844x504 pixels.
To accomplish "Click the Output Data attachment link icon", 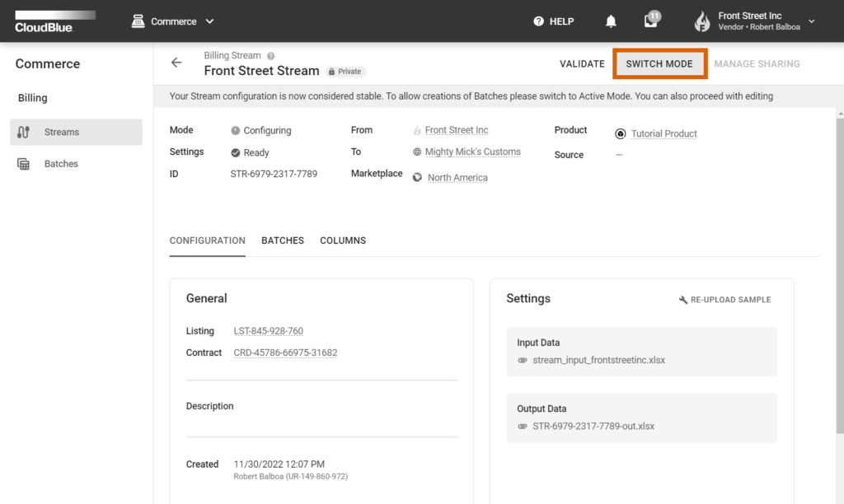I will 522,426.
